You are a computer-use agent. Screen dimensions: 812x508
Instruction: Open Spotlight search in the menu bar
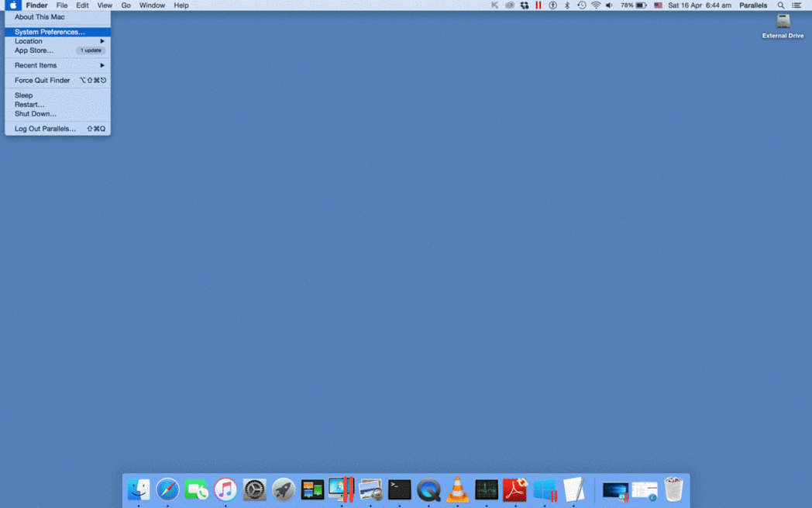coord(781,5)
